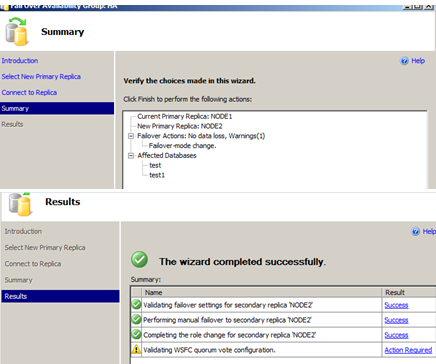
Task: Select the 'test1' database tree item
Action: [157, 175]
